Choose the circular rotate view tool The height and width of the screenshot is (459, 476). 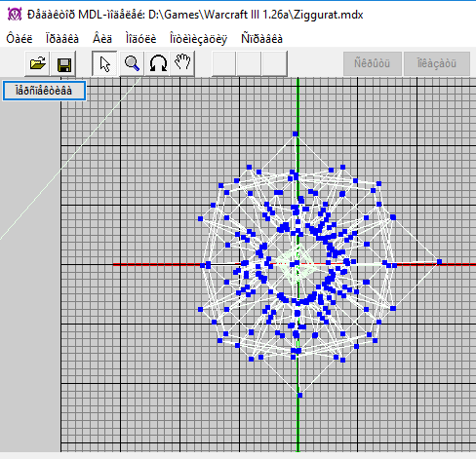click(x=158, y=63)
